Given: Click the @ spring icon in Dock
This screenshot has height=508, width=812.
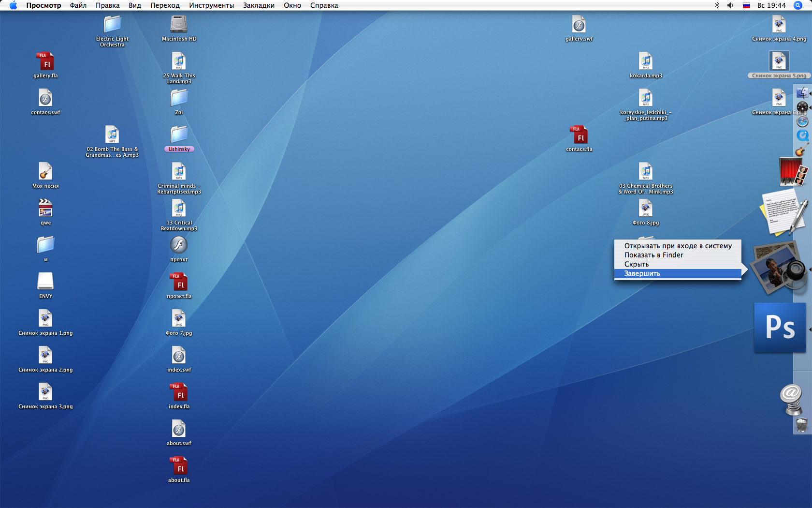Looking at the screenshot, I should pos(791,400).
